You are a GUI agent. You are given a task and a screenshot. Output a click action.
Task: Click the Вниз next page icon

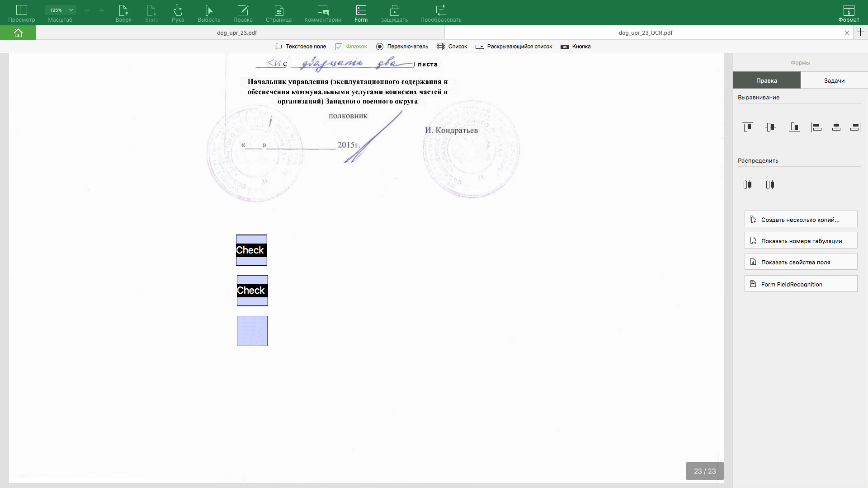click(x=151, y=13)
